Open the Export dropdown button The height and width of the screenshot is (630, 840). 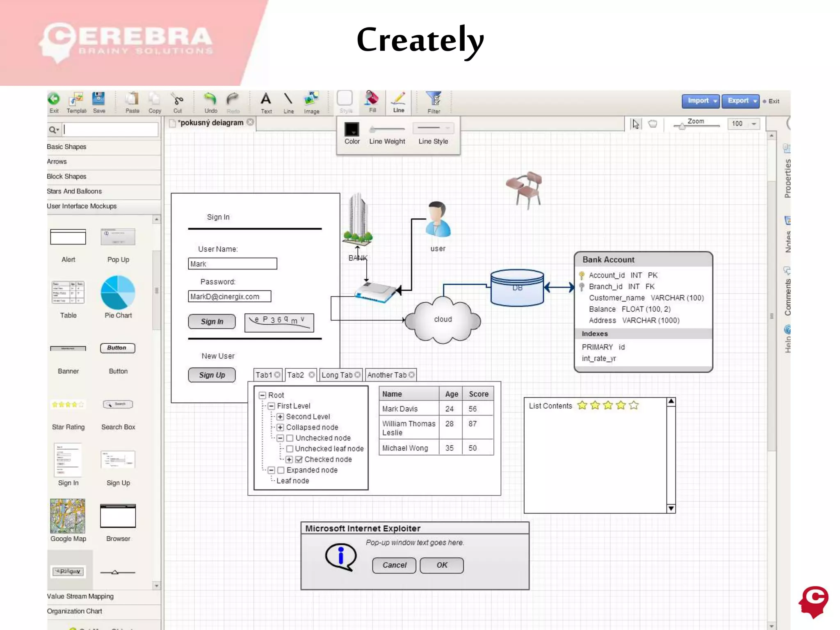click(x=740, y=101)
